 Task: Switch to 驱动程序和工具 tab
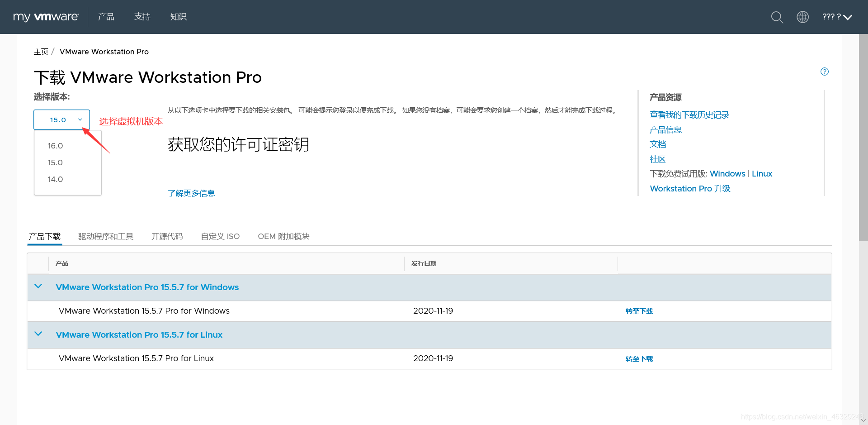tap(106, 236)
